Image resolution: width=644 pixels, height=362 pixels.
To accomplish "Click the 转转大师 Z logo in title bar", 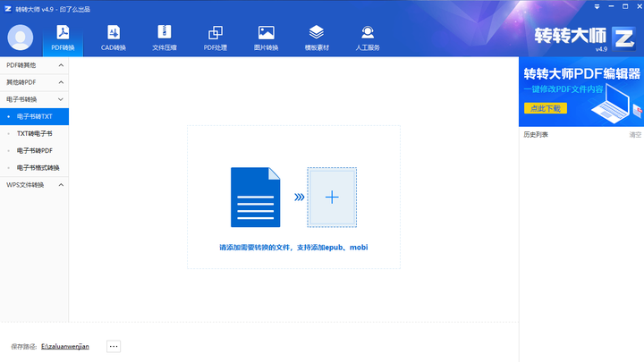I will pyautogui.click(x=8, y=9).
